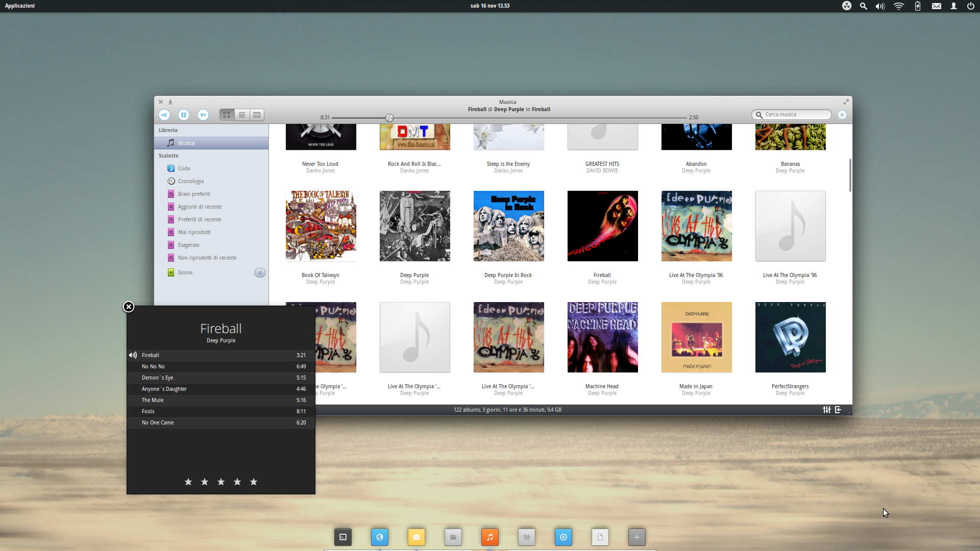Rate album two stars
Viewport: 980px width, 551px height.
(205, 482)
